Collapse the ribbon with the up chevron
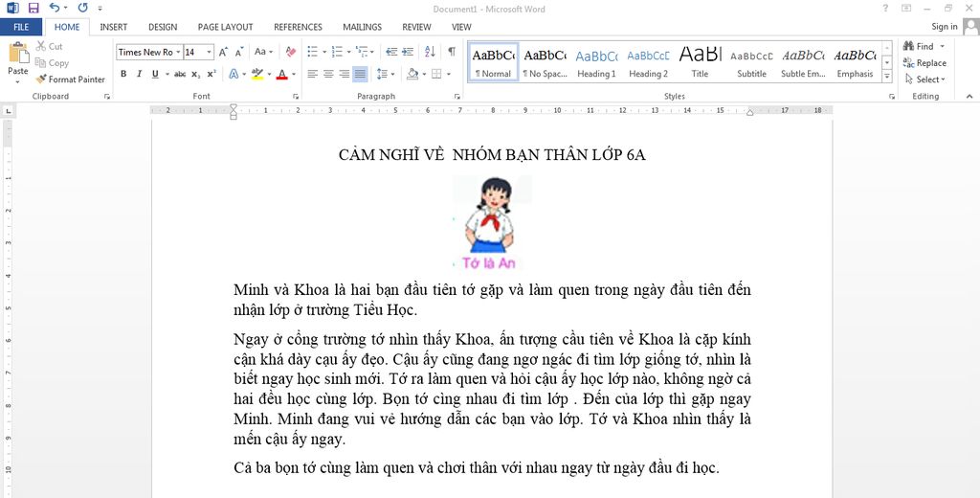This screenshot has height=498, width=980. 969,97
